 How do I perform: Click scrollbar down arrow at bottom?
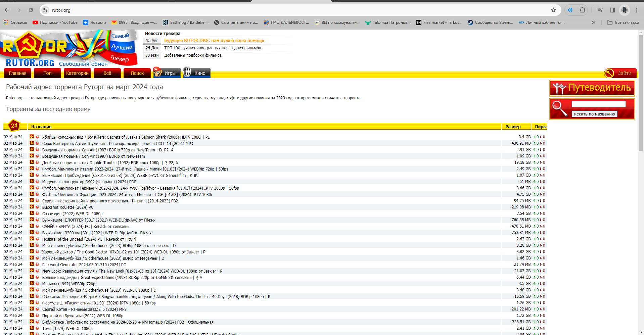641,332
